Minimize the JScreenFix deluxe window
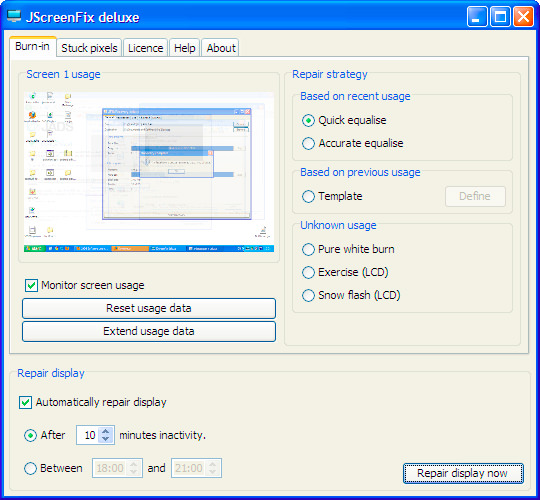Screen dimensions: 540x500 (x=477, y=17)
